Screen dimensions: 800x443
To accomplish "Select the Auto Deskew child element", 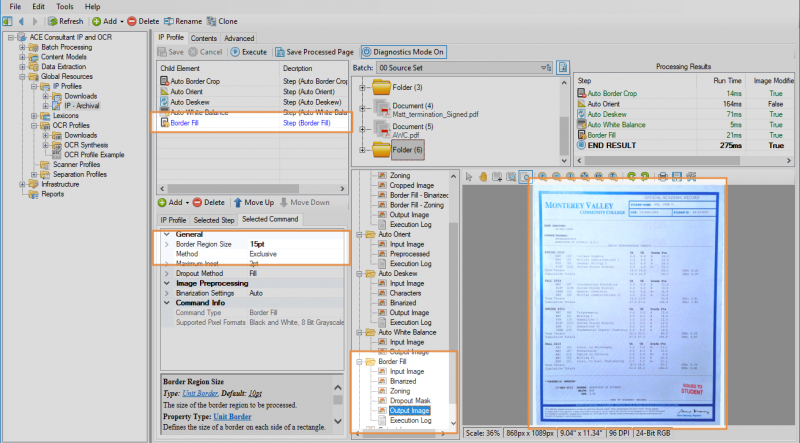I will pyautogui.click(x=189, y=102).
